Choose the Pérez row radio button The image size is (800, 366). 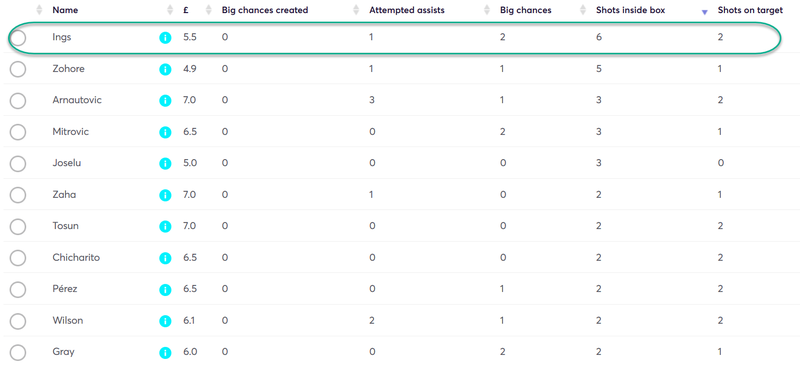tap(18, 289)
